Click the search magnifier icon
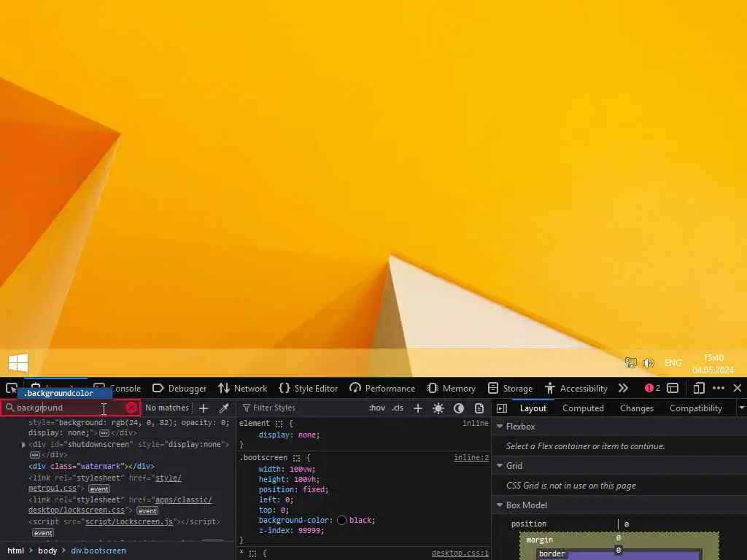The image size is (747, 560). click(9, 408)
